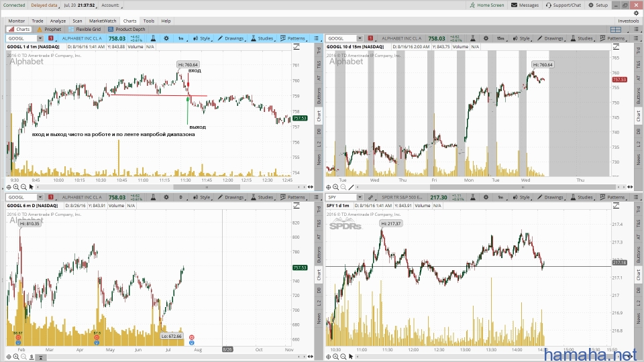Click the chart mode icon in top-left chart header
The height and width of the screenshot is (362, 644).
[296, 47]
